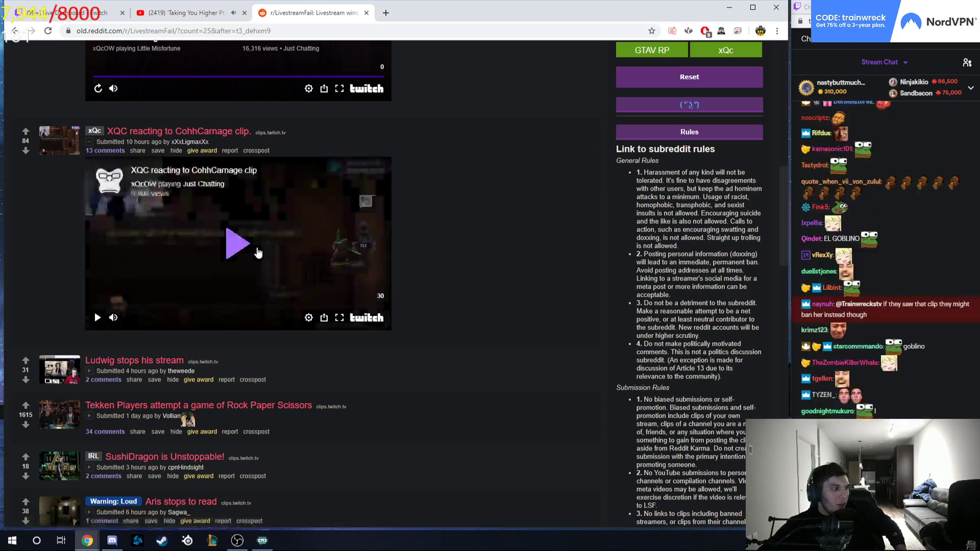The height and width of the screenshot is (551, 980).
Task: Switch to the YouTube 'Taking You Higher' tab
Action: click(186, 13)
